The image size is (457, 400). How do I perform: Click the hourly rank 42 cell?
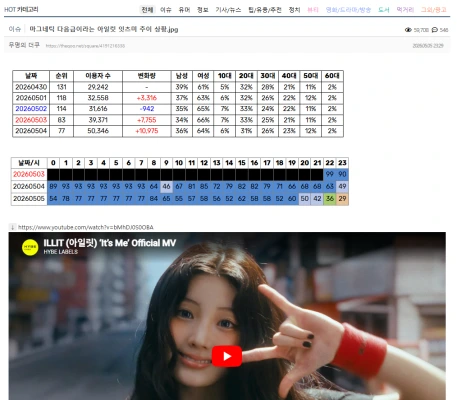click(x=317, y=199)
